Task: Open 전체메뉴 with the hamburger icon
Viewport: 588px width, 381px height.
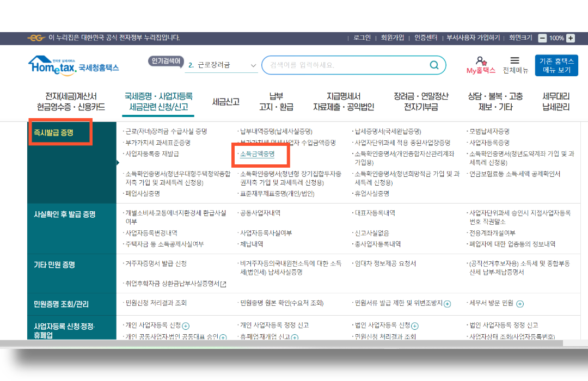Action: pyautogui.click(x=514, y=61)
